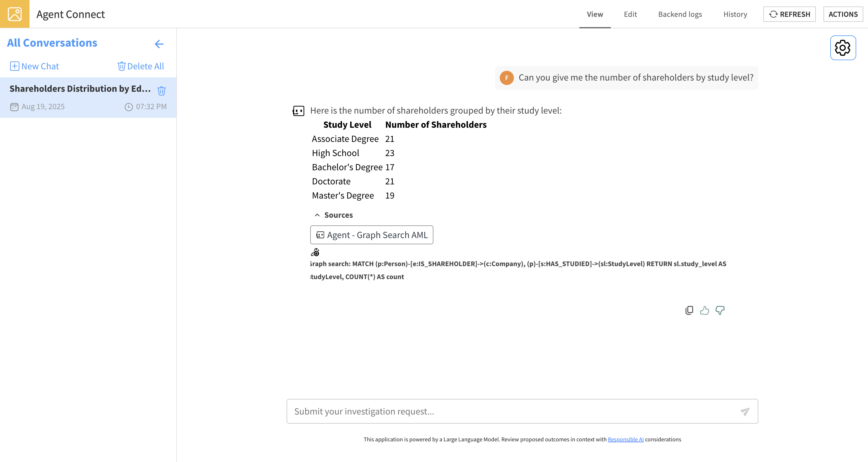Image resolution: width=868 pixels, height=462 pixels.
Task: Click the REFRESH button
Action: pyautogui.click(x=789, y=14)
